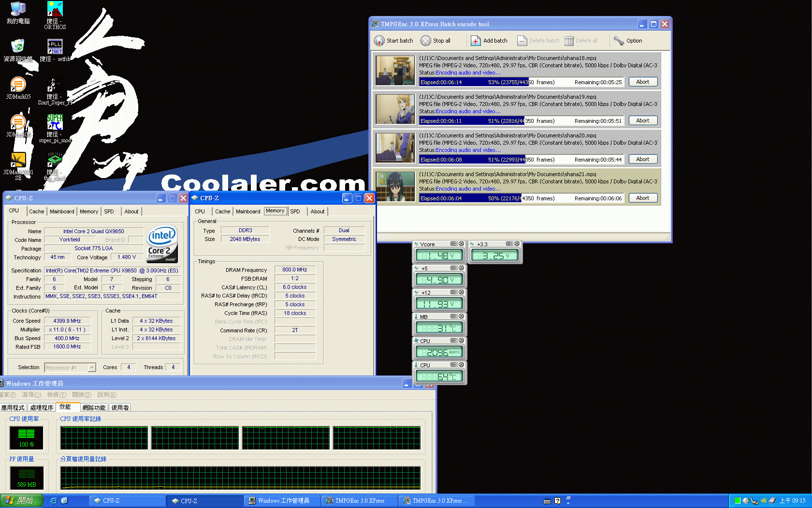Start the batch encode in TMPGEnc
This screenshot has height=508, width=812.
point(393,41)
